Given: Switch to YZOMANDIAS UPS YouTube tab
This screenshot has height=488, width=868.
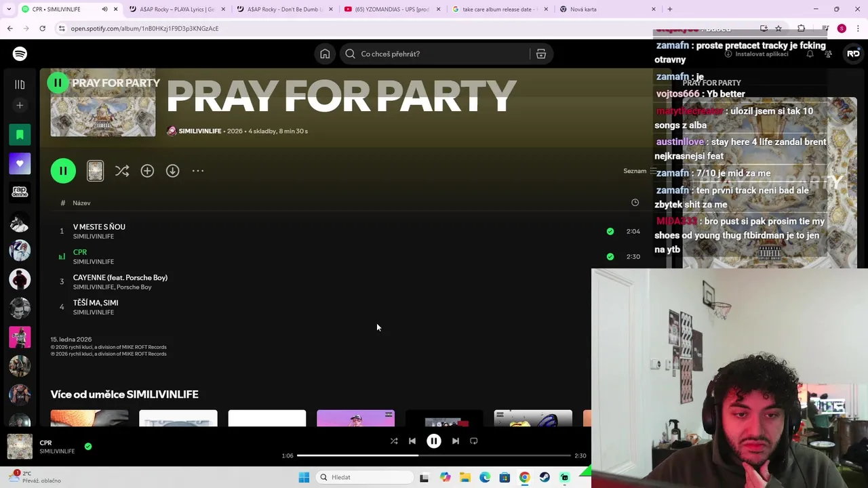Looking at the screenshot, I should point(393,9).
